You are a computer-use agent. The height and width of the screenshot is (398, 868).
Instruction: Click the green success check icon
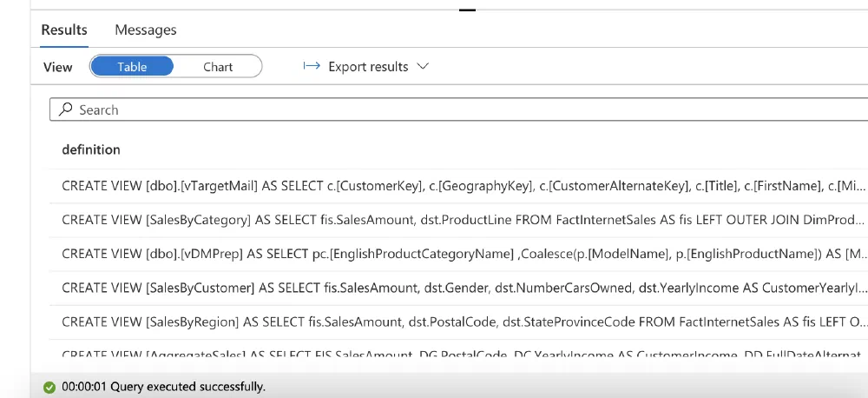click(49, 387)
